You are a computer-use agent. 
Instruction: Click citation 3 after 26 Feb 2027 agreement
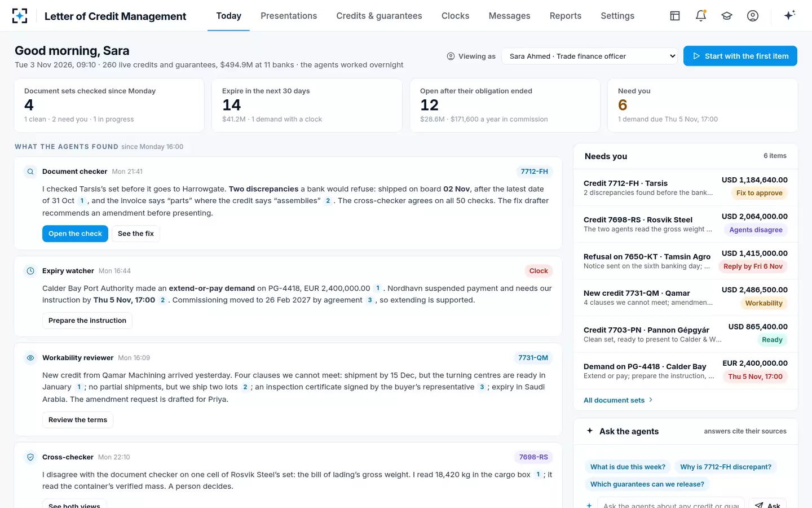370,300
